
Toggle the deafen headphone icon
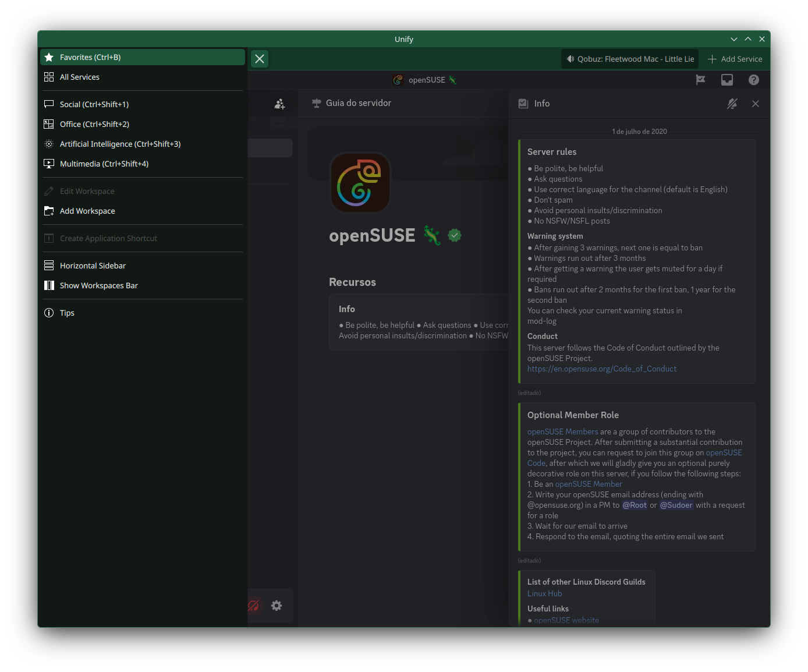pyautogui.click(x=254, y=606)
